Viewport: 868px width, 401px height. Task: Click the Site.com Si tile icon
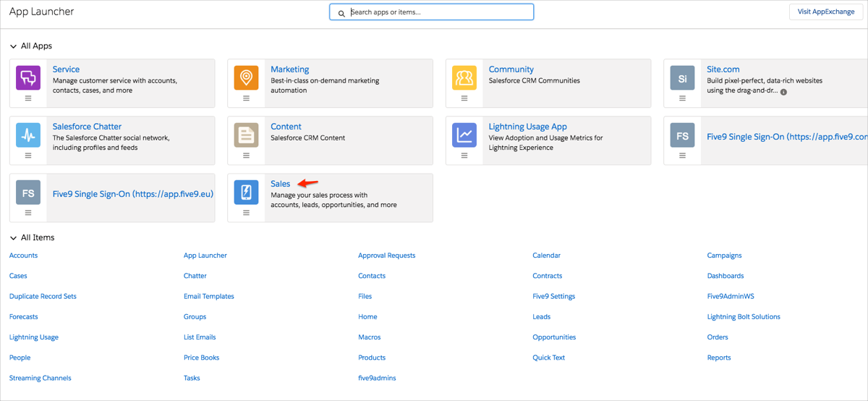[682, 77]
